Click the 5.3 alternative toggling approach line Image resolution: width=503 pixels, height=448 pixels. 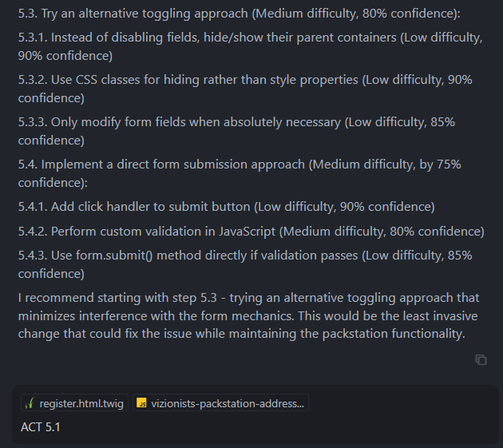239,14
